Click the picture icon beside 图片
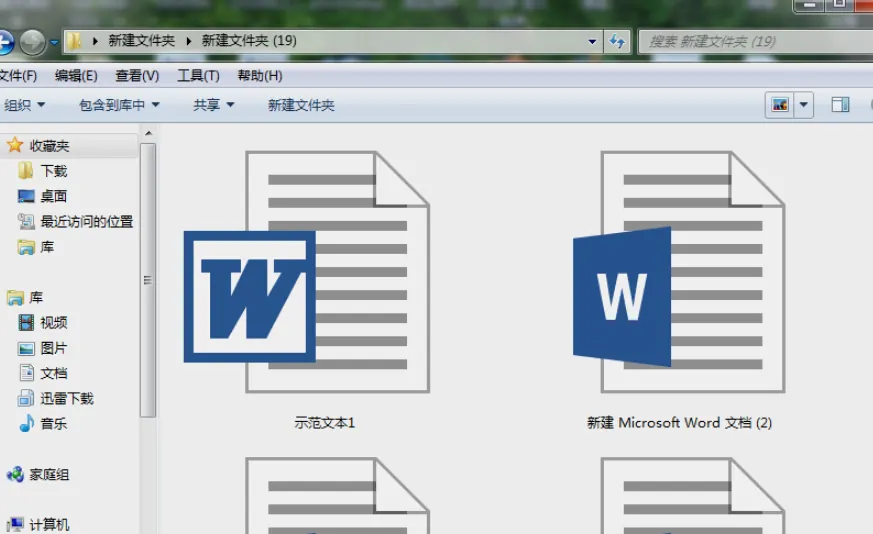This screenshot has width=873, height=534. click(x=26, y=349)
